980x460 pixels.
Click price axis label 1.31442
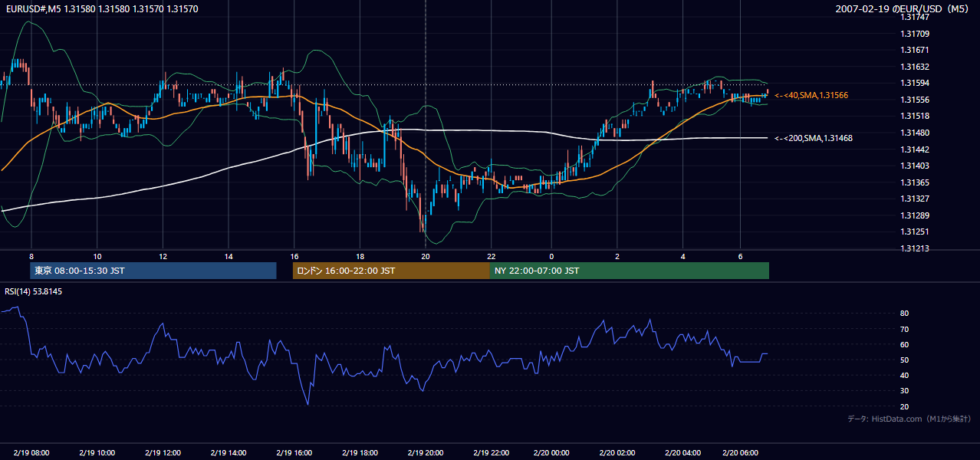pos(916,149)
